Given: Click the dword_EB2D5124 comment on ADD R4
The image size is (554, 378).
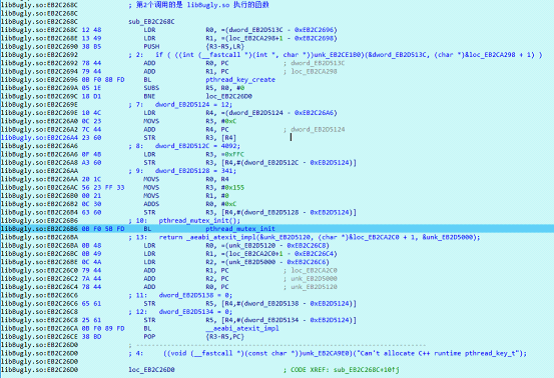Looking at the screenshot, I should click(318, 130).
